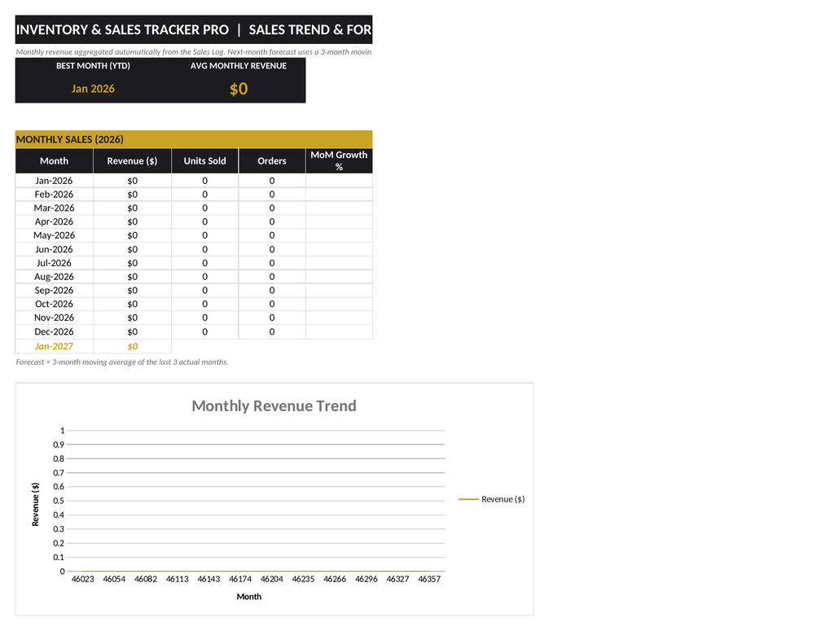
Task: Click the Month horizontal axis title
Action: (x=249, y=597)
